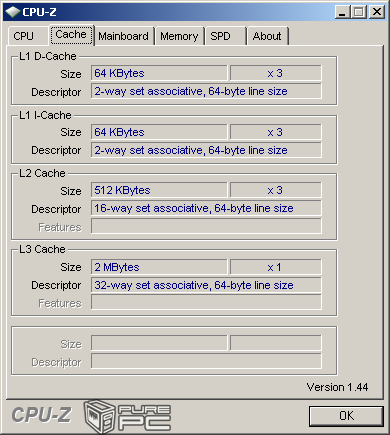Screen dimensions: 390x435
Task: Click the L1 I-Cache size field 64 KBytes
Action: pos(159,132)
